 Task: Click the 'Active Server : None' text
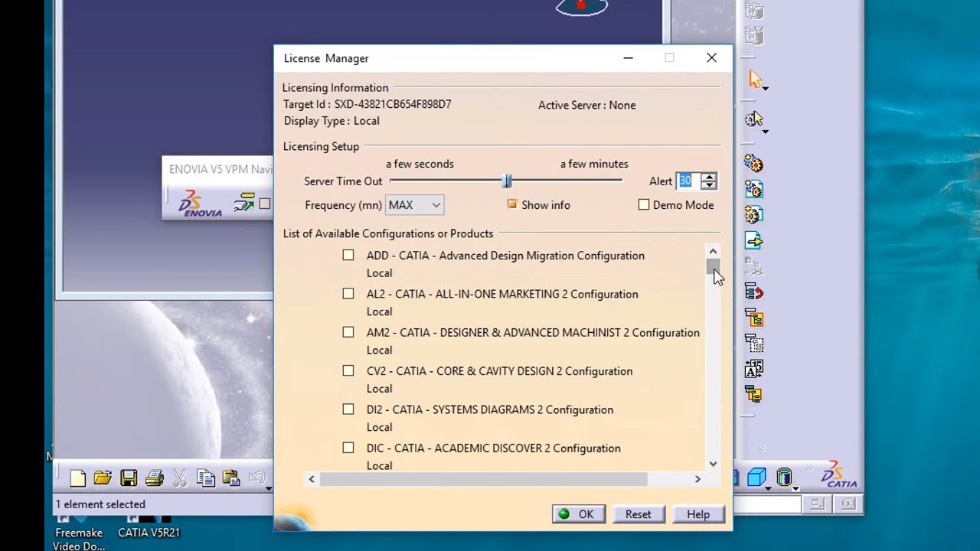tap(587, 105)
